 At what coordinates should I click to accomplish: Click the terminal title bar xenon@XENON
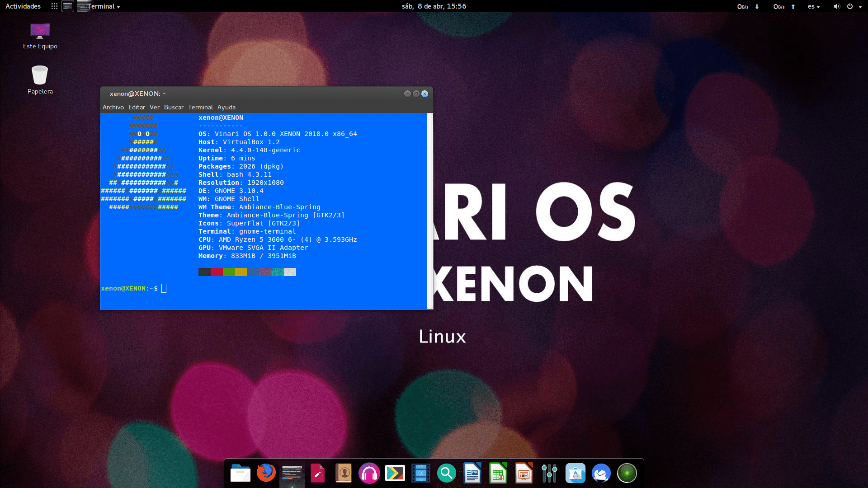pyautogui.click(x=138, y=94)
